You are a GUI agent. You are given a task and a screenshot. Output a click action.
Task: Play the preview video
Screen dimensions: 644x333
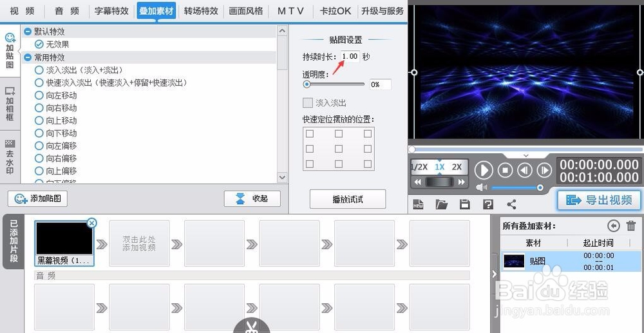click(484, 170)
